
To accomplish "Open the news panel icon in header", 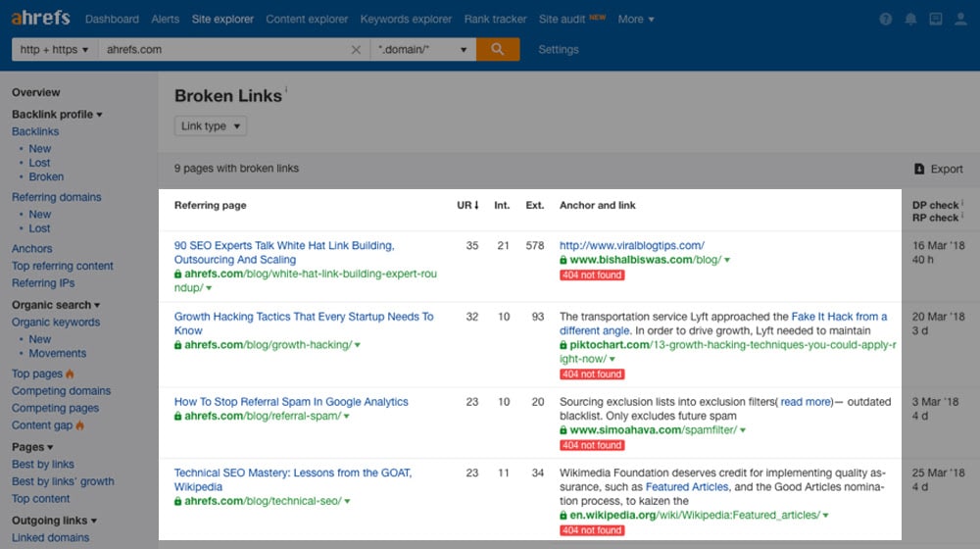I will [936, 20].
